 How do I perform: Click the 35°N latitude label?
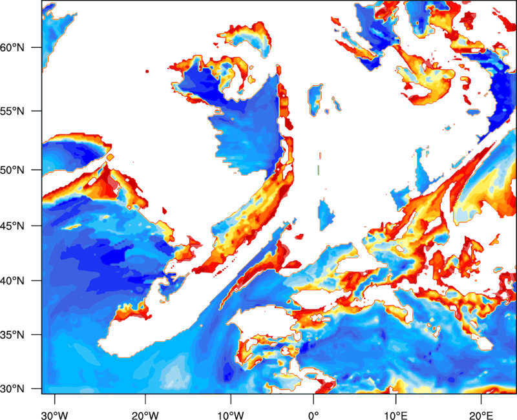point(12,335)
